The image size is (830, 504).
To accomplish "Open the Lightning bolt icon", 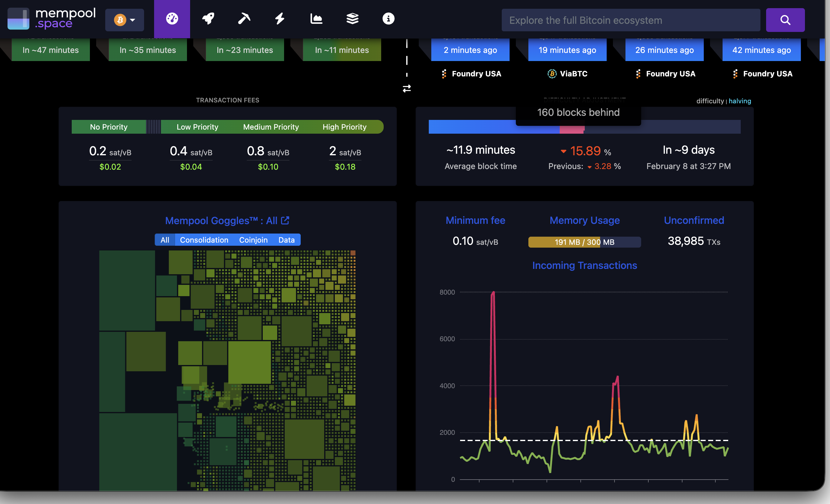I will coord(280,18).
